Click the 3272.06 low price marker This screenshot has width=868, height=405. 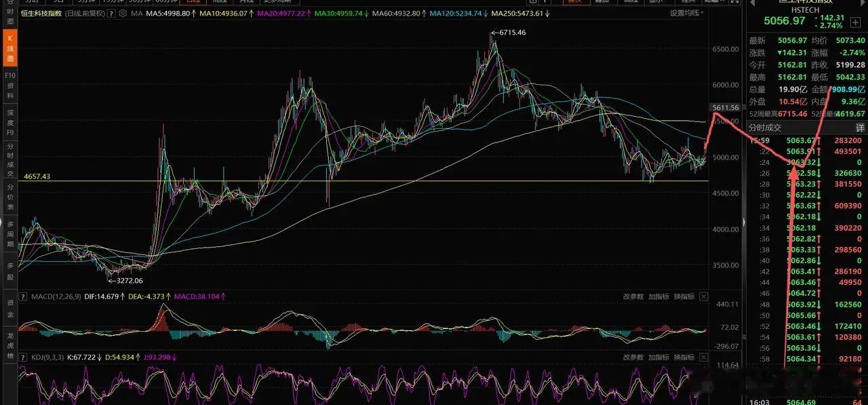[125, 279]
